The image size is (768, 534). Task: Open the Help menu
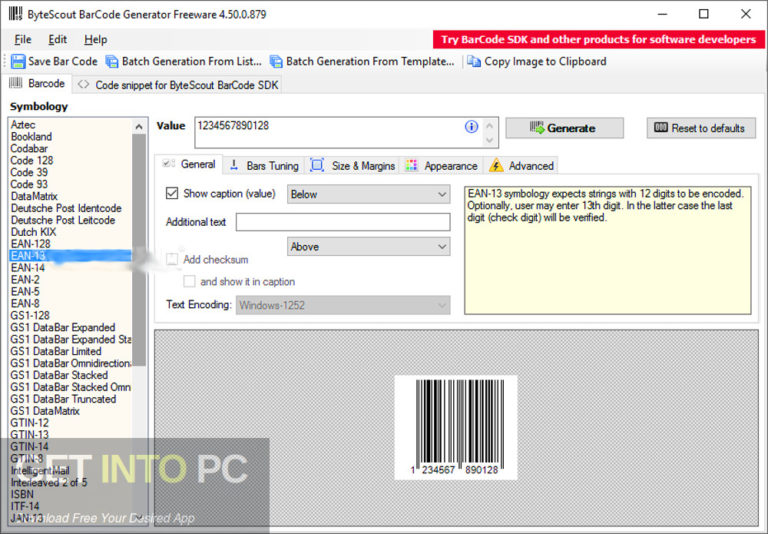tap(96, 39)
